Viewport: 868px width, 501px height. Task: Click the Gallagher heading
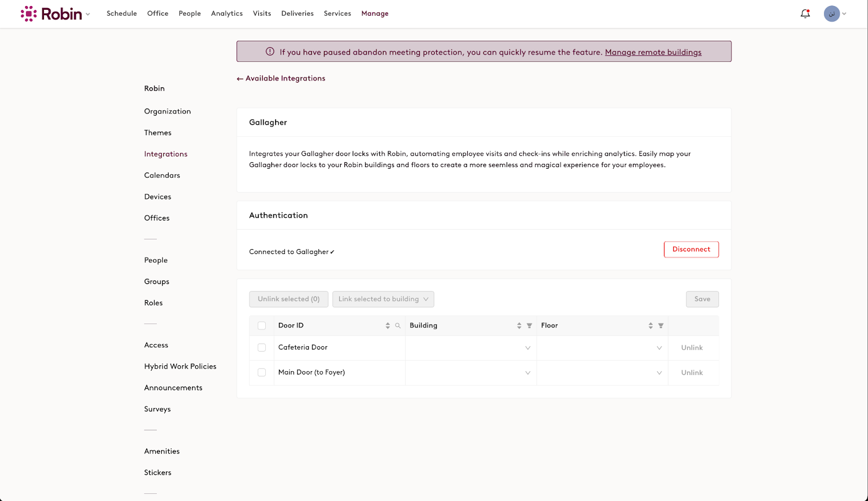point(268,123)
